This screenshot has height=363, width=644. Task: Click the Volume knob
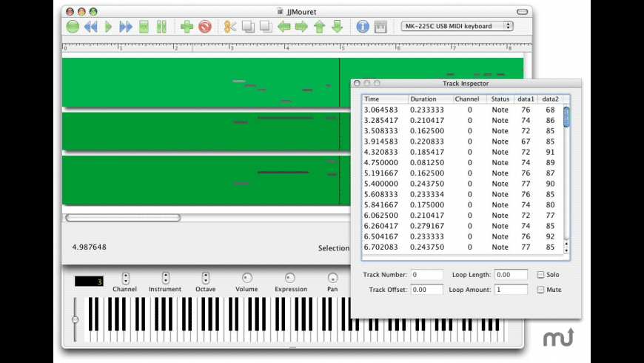point(246,278)
